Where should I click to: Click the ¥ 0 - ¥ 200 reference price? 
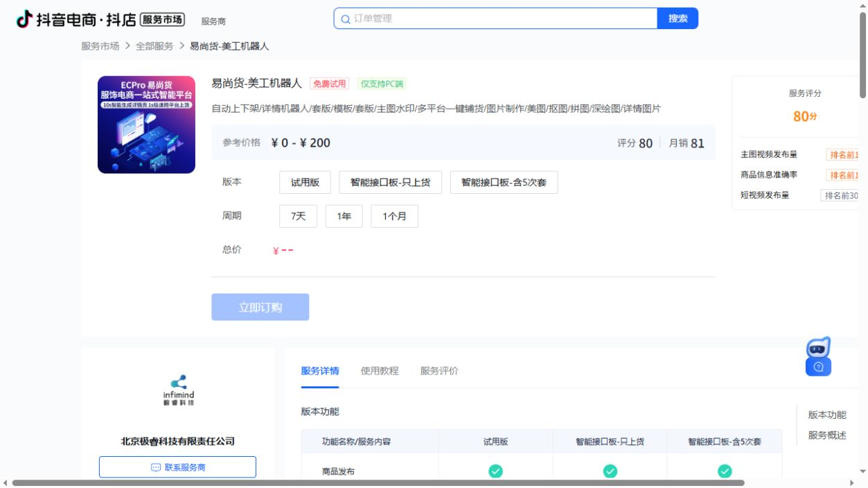(301, 143)
